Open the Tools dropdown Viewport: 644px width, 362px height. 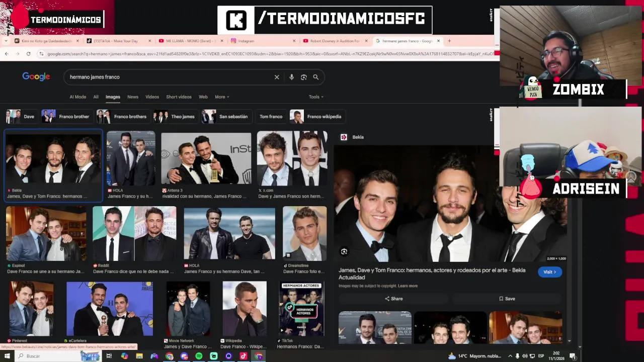point(316,97)
